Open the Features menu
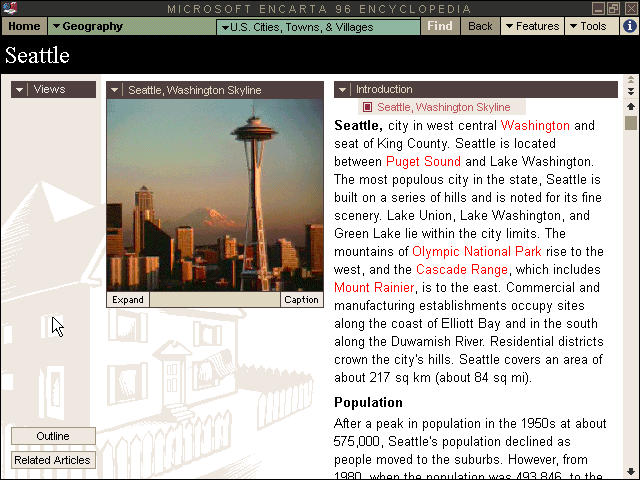The width and height of the screenshot is (640, 480). click(x=533, y=26)
